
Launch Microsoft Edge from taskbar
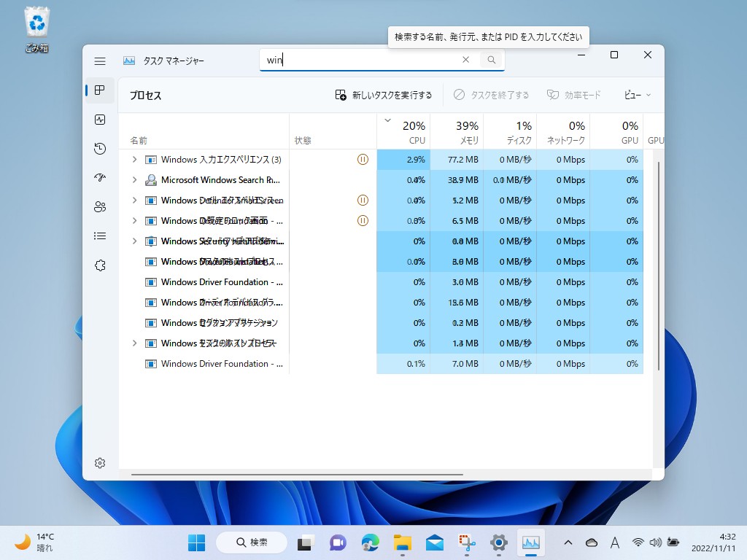tap(370, 542)
